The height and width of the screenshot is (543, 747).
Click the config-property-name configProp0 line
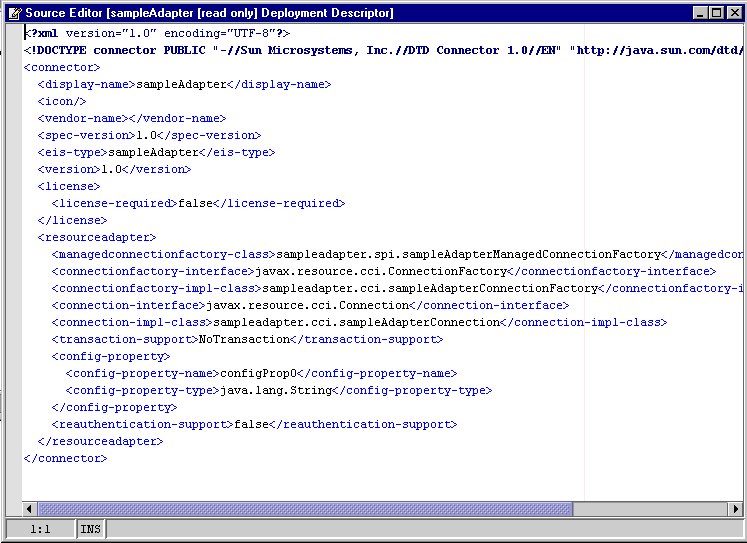(x=261, y=373)
